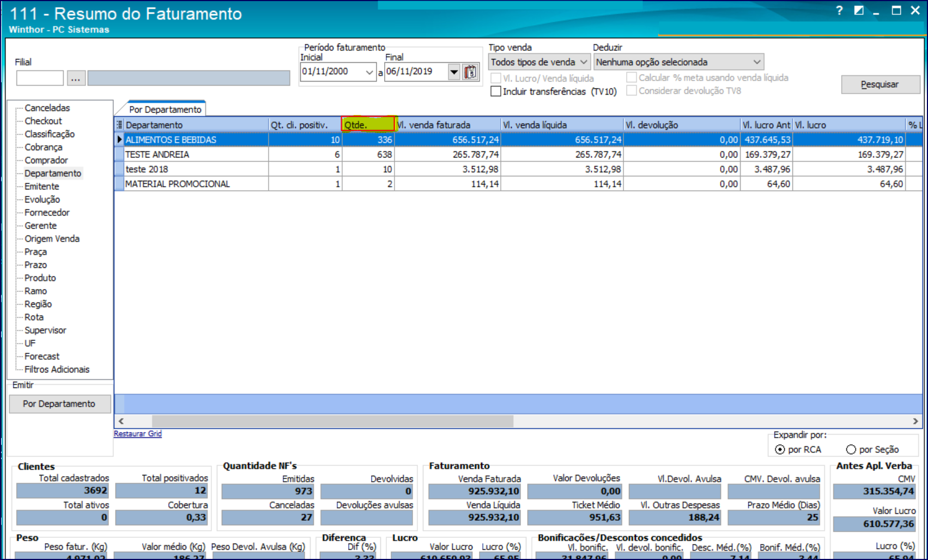Select Produto in the side tree
This screenshot has width=928, height=560.
coord(40,278)
